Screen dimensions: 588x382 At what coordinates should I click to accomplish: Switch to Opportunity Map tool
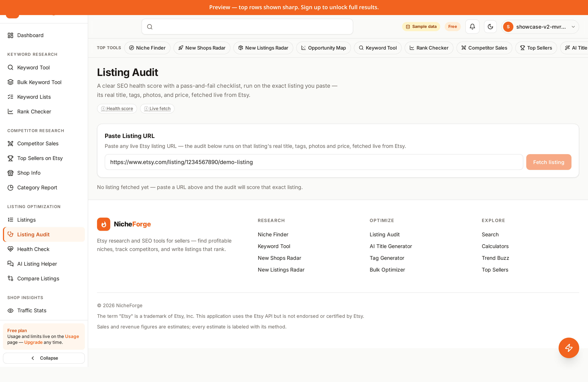click(x=323, y=48)
